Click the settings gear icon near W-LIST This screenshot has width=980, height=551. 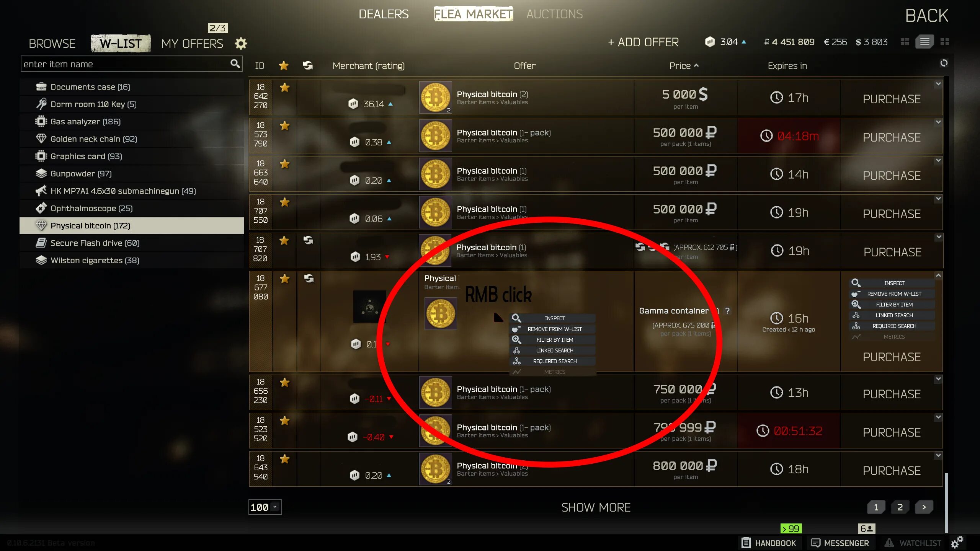point(240,43)
